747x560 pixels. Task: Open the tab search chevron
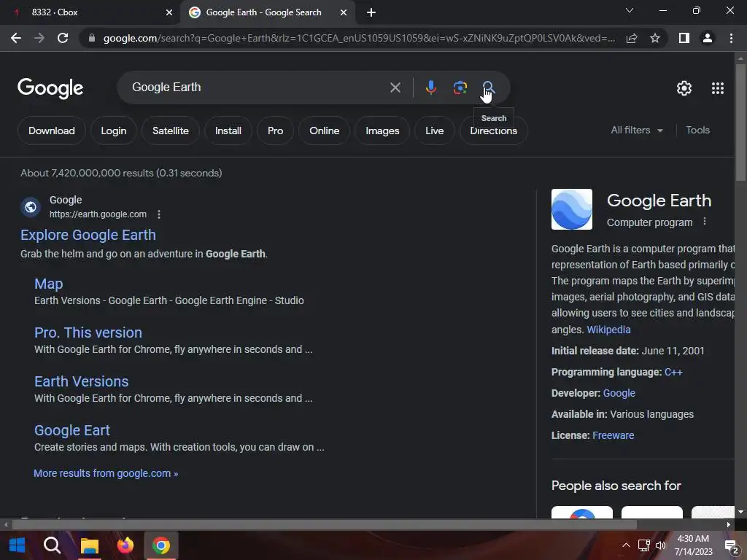pos(630,10)
